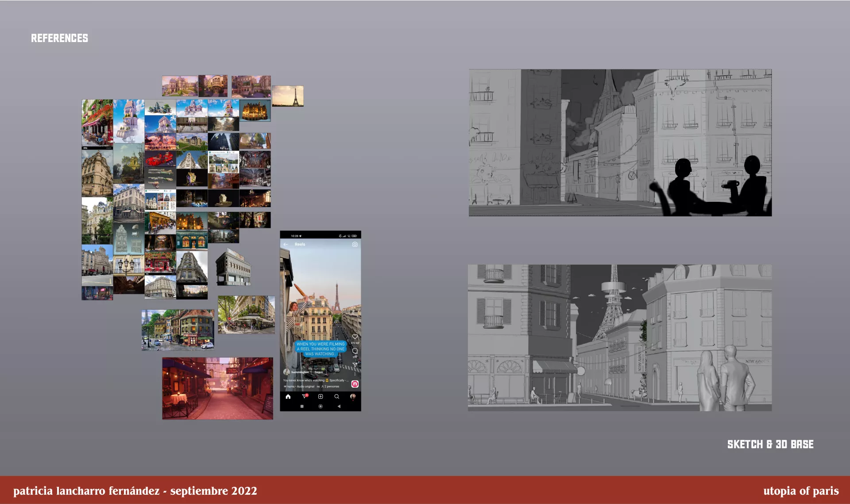Share the reel with paper plane icon

355,365
